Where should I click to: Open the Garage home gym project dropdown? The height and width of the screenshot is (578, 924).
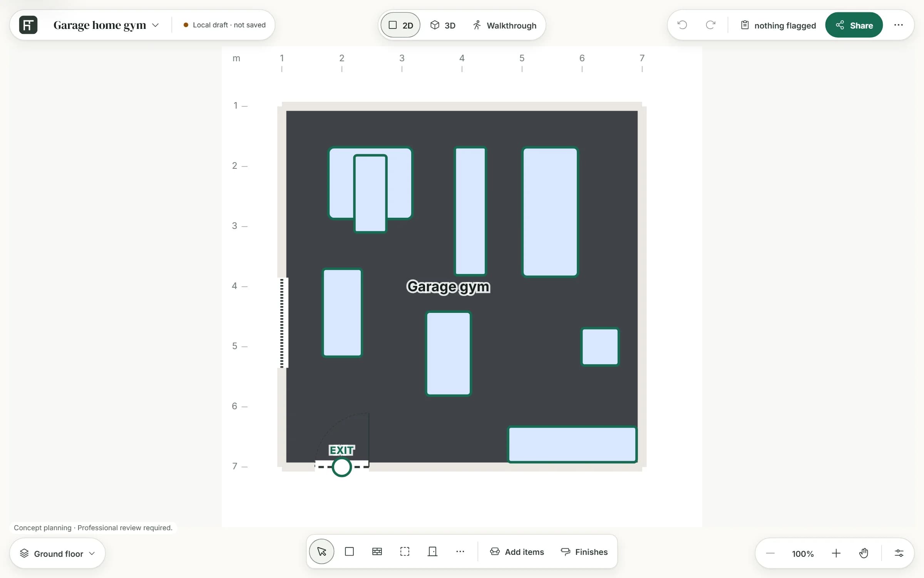[106, 25]
